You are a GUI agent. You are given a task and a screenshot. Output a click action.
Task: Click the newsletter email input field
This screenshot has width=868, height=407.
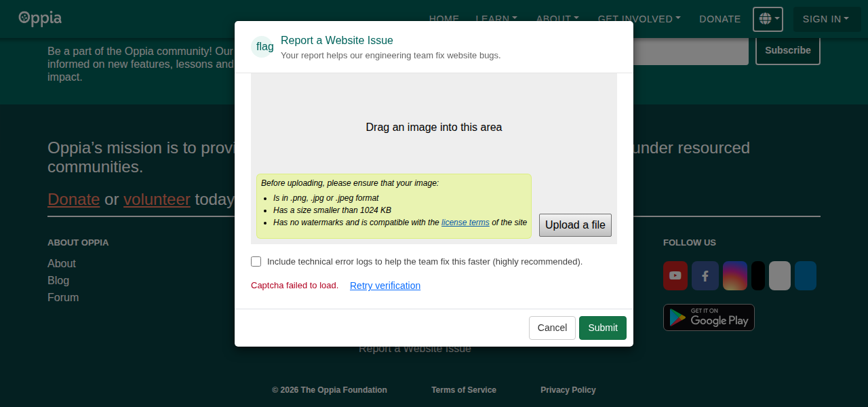691,50
